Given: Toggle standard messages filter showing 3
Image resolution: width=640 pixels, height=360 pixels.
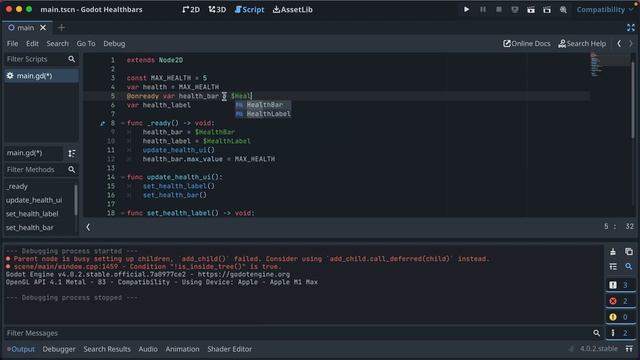Looking at the screenshot, I should point(620,285).
